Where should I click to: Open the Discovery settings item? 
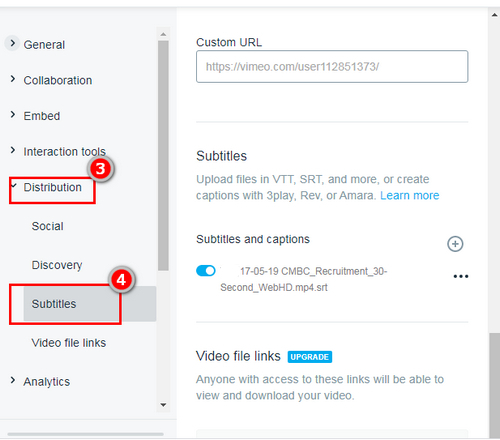57,265
